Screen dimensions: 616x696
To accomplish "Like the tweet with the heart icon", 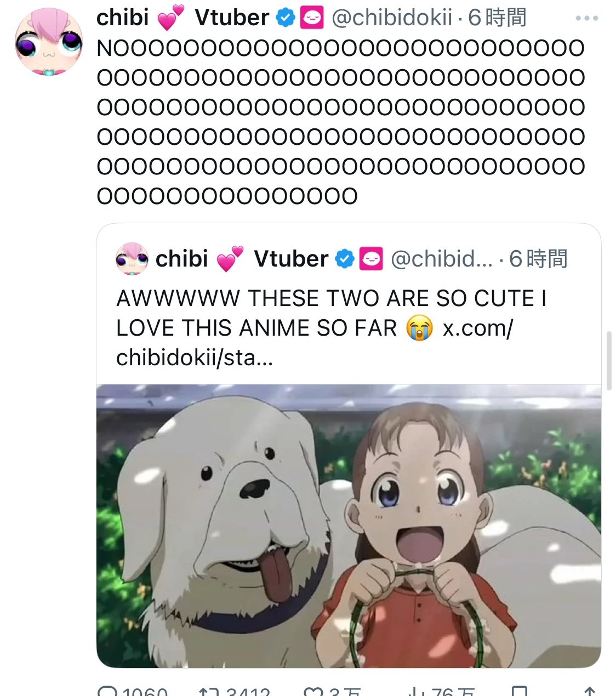I will [313, 691].
